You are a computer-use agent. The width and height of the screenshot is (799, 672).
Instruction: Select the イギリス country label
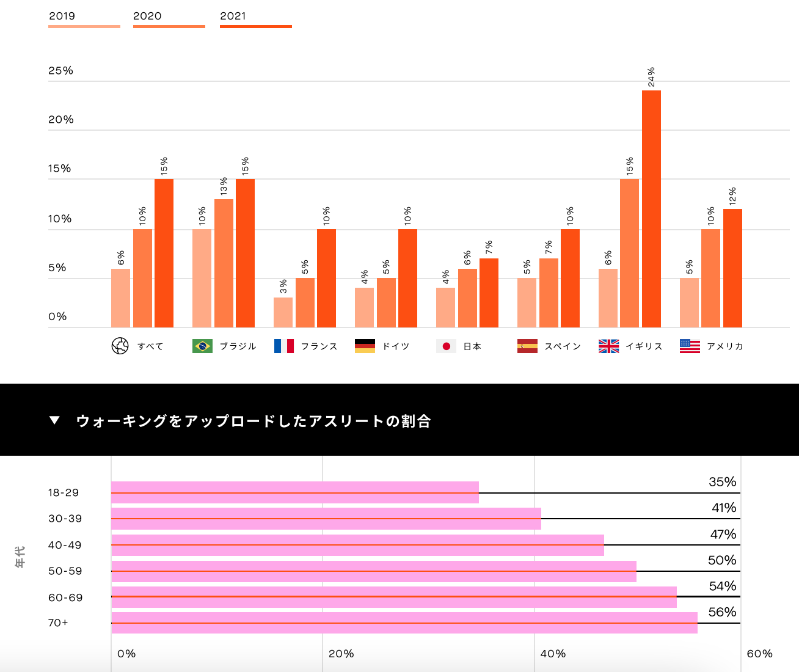tap(644, 346)
